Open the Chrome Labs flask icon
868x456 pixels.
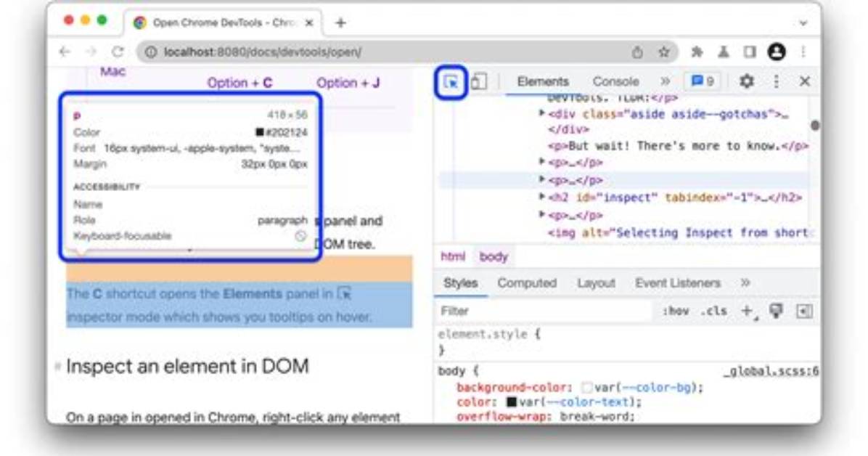[x=723, y=52]
